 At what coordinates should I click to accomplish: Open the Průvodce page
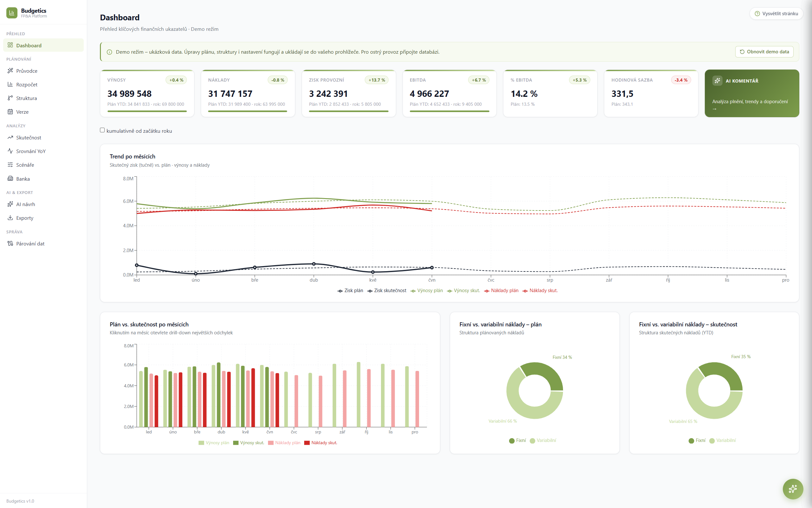click(x=43, y=70)
